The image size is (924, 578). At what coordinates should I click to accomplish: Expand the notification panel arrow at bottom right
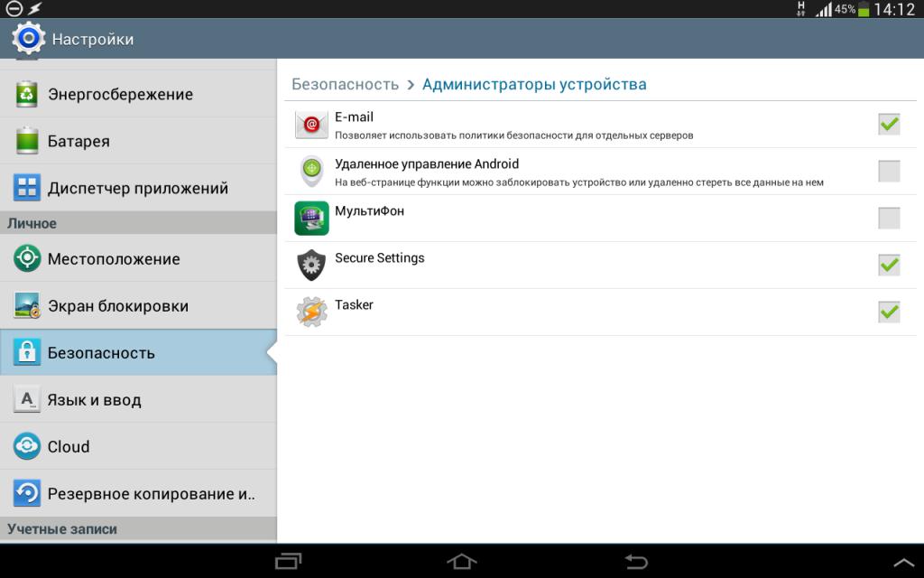click(x=904, y=563)
